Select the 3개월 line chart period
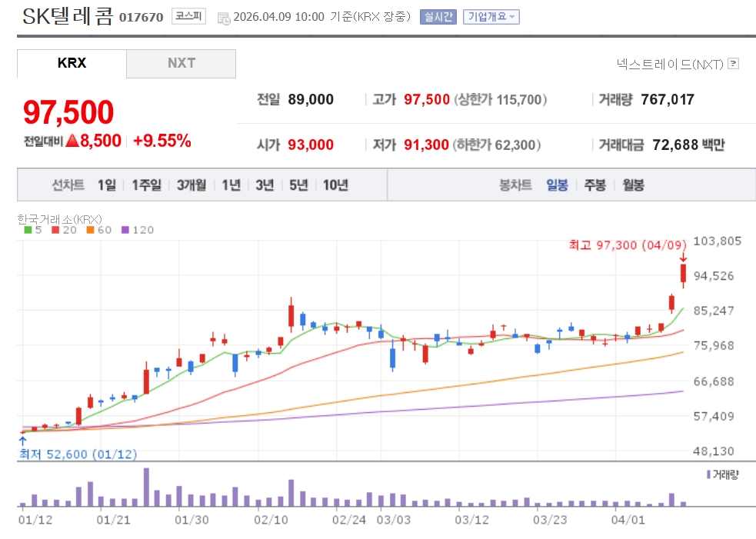 pos(191,185)
